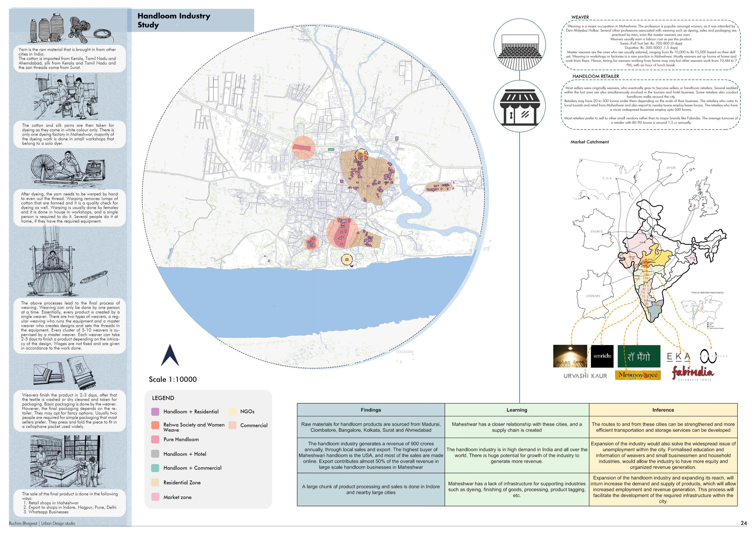Click the fabindia logo
The width and height of the screenshot is (756, 535).
(692, 373)
